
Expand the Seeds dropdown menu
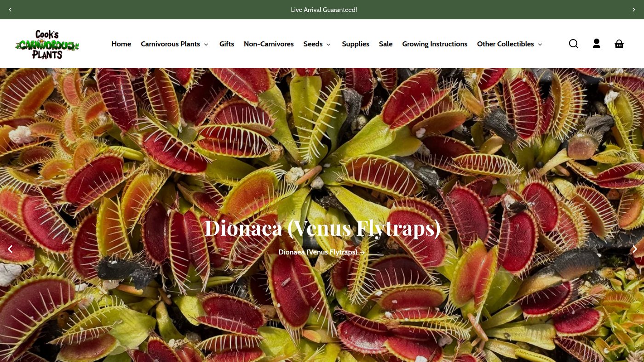coord(317,44)
